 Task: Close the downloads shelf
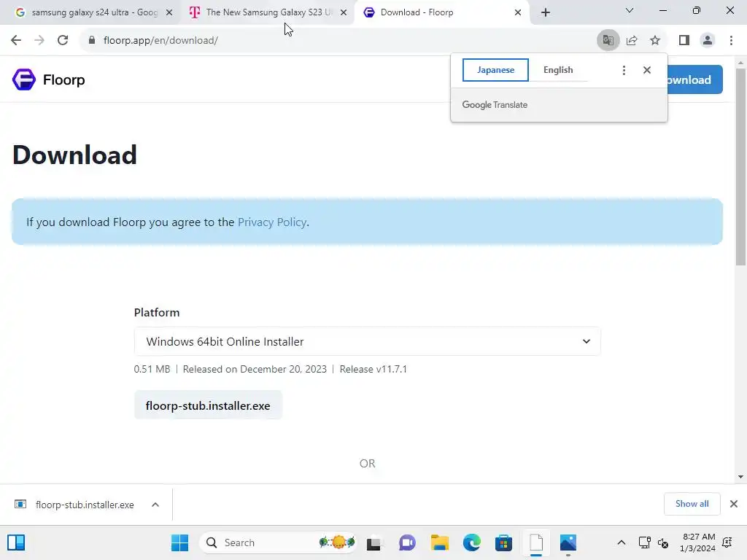[734, 504]
